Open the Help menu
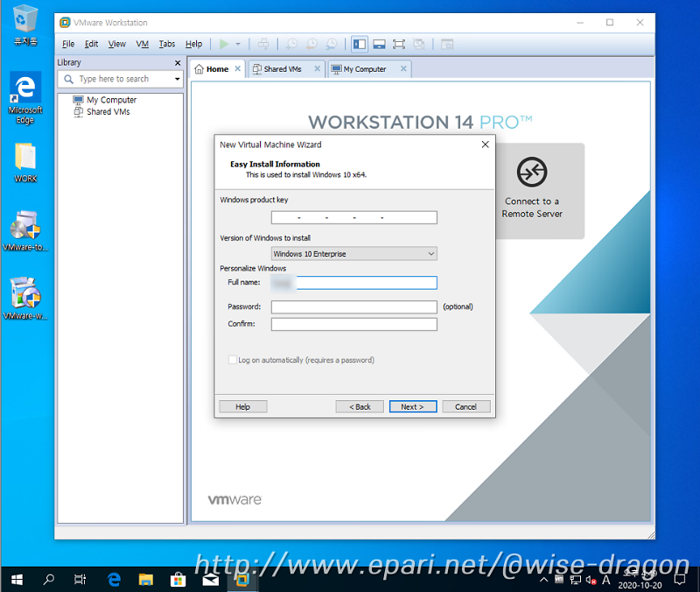This screenshot has width=700, height=592. [x=193, y=44]
